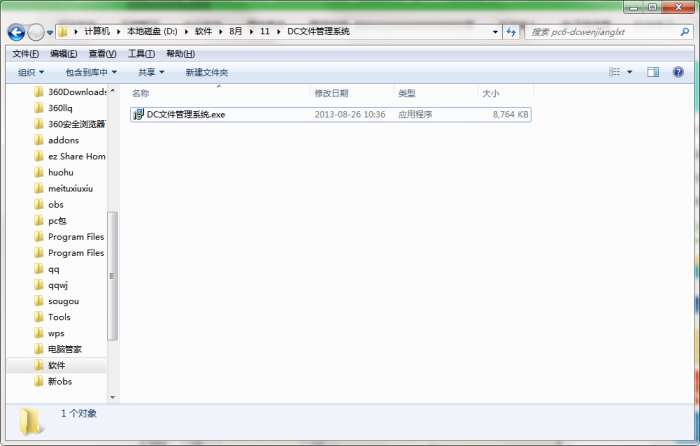Click the 2013-08-26 10:36 date cell
Image resolution: width=700 pixels, height=446 pixels.
(x=350, y=115)
